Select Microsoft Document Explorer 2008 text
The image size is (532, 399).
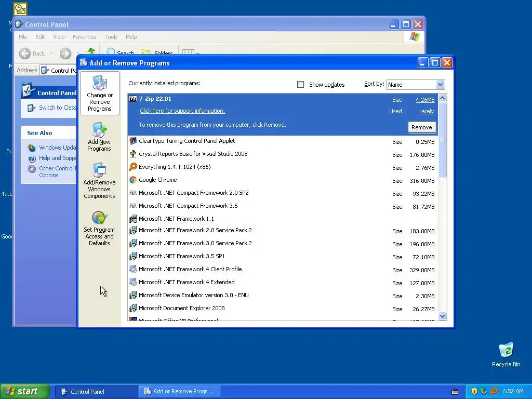coord(181,309)
